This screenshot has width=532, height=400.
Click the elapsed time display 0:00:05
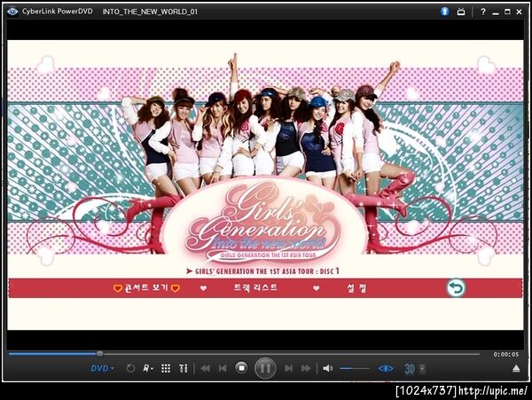506,354
